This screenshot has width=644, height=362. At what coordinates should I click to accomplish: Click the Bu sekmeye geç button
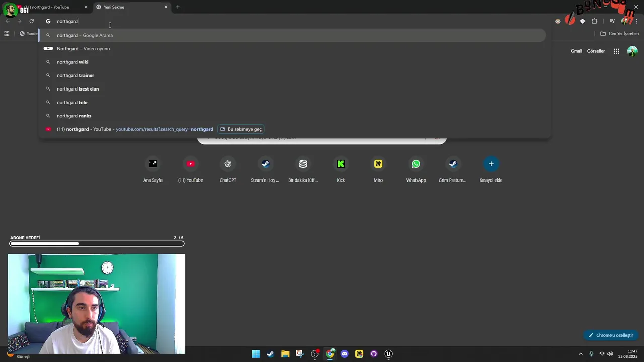241,129
